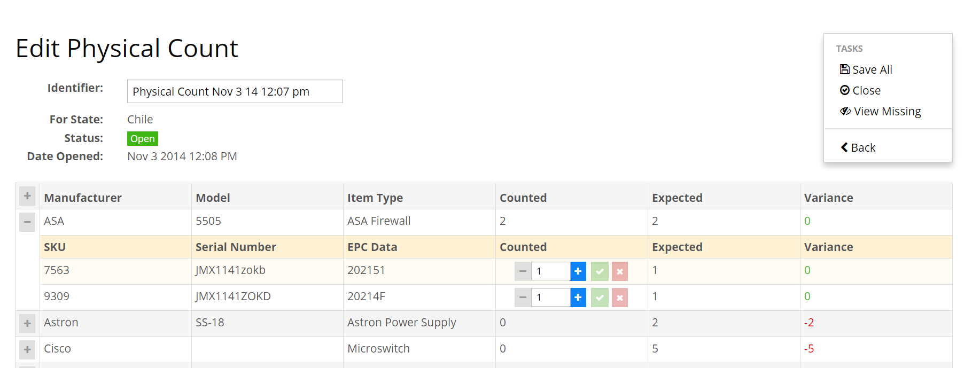Screen dimensions: 980x368
Task: Expand the Astron SS-18 row
Action: pos(27,324)
